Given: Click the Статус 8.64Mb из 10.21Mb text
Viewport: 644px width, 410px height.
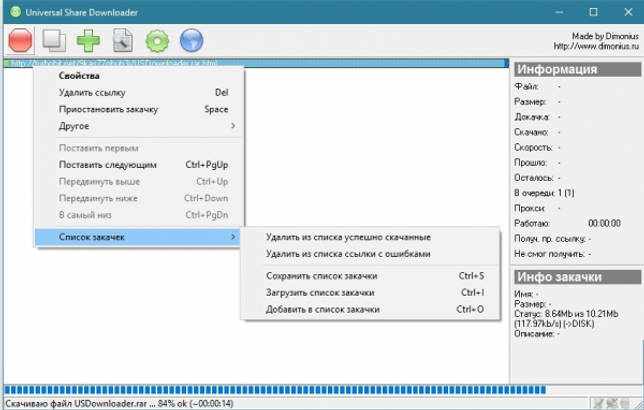Looking at the screenshot, I should click(x=566, y=319).
